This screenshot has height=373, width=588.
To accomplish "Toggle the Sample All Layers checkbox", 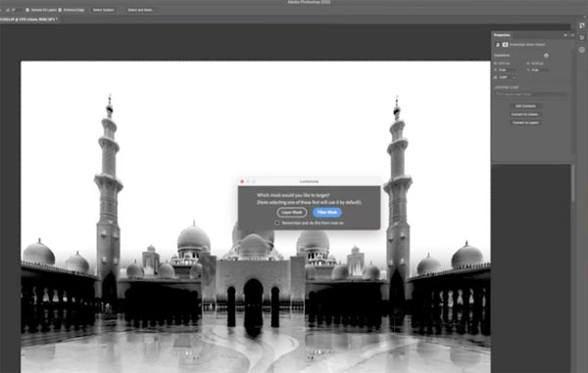I will tap(27, 10).
